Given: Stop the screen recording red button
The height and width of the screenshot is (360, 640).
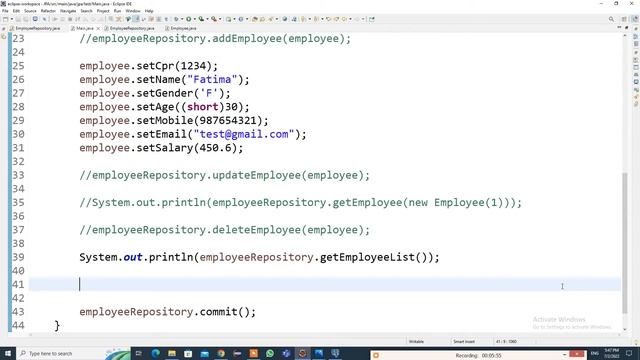Looking at the screenshot, I should [x=577, y=355].
